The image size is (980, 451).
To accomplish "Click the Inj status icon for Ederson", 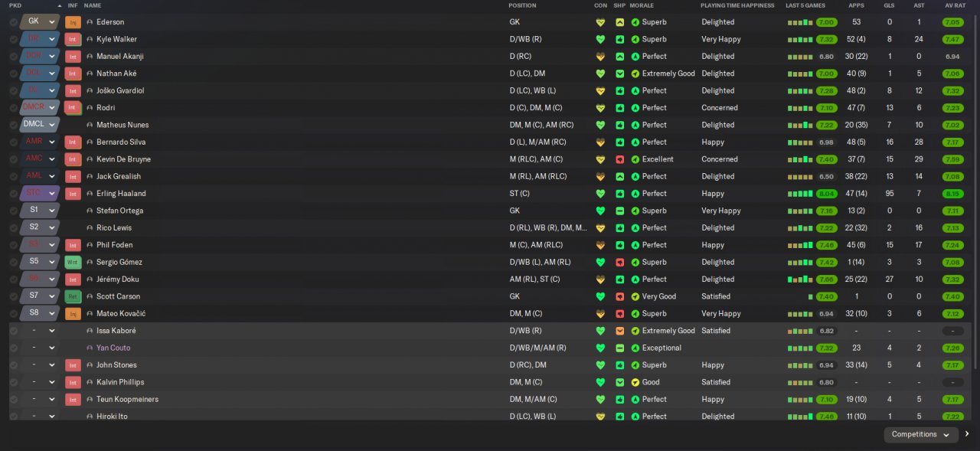I will 73,22.
